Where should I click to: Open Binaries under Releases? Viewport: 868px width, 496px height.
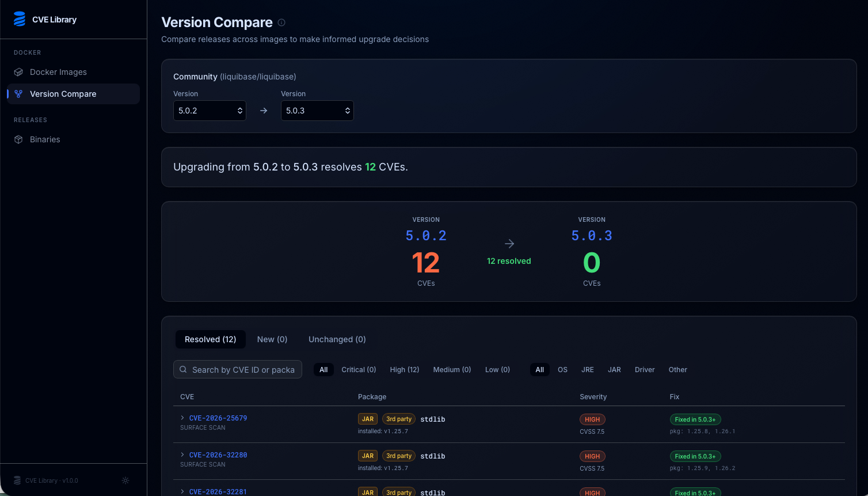click(73, 139)
